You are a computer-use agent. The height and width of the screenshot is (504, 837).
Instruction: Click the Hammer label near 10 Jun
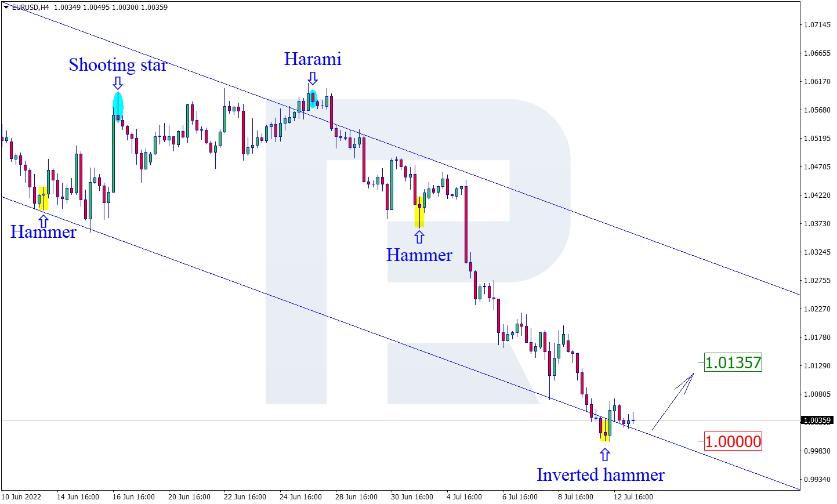pos(44,232)
